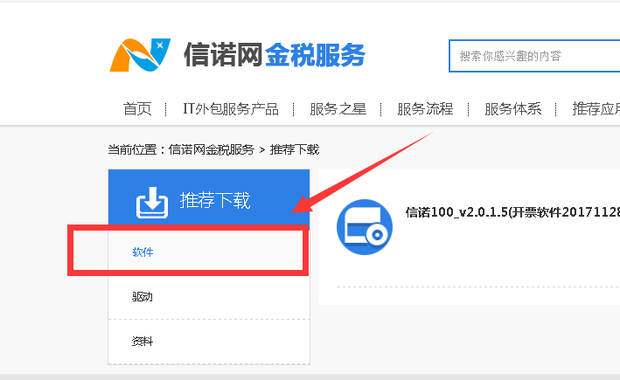Click the 信诺网 orange-blue N logo
Viewport: 620px width, 380px height.
(x=140, y=55)
